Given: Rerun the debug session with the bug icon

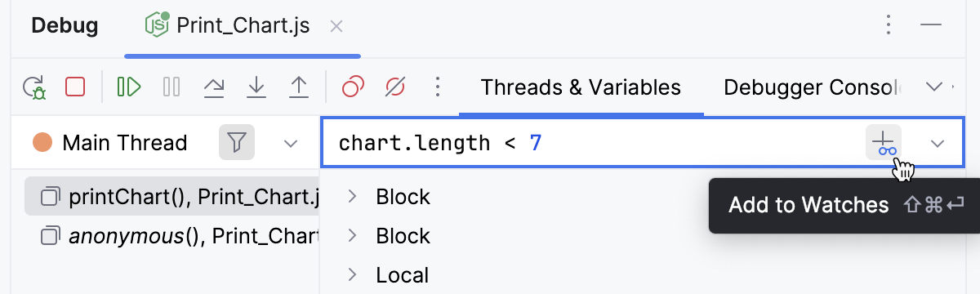Looking at the screenshot, I should pos(33,87).
